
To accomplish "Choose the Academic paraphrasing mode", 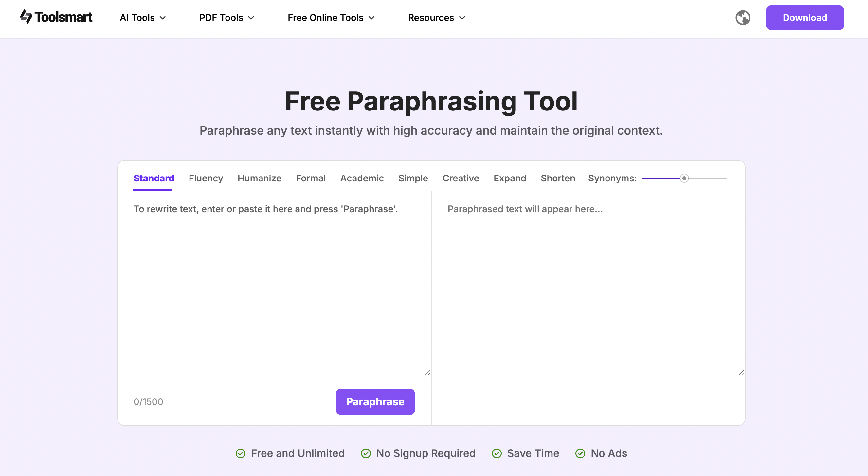I will point(362,178).
